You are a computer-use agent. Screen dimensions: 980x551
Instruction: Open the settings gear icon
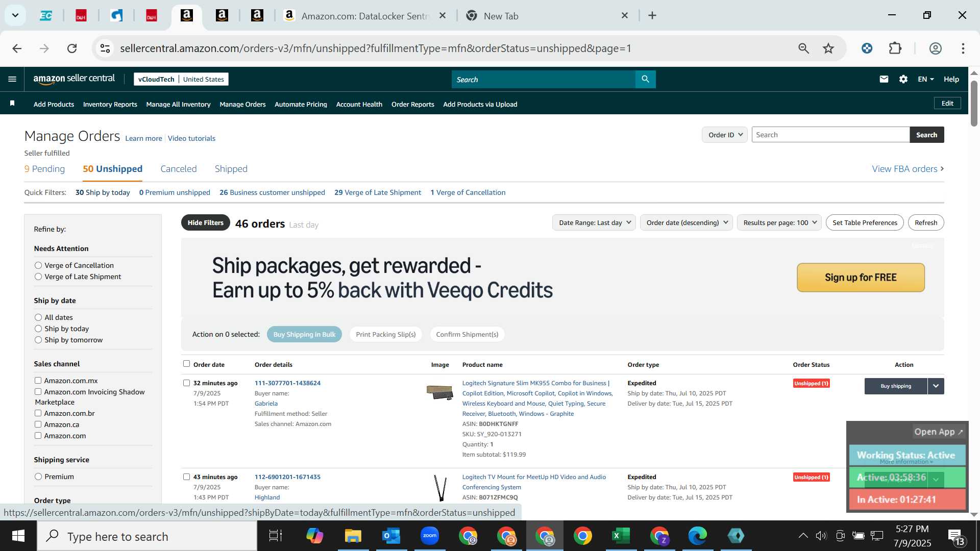[x=903, y=79]
